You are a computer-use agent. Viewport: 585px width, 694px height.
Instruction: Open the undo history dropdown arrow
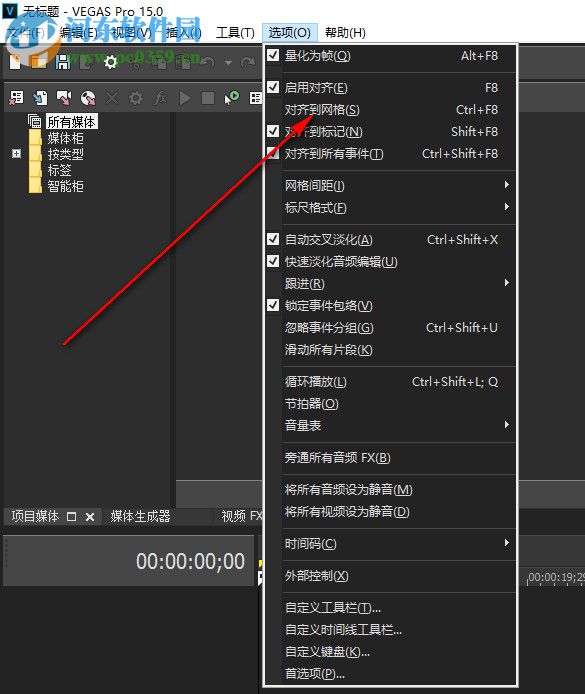tap(228, 63)
